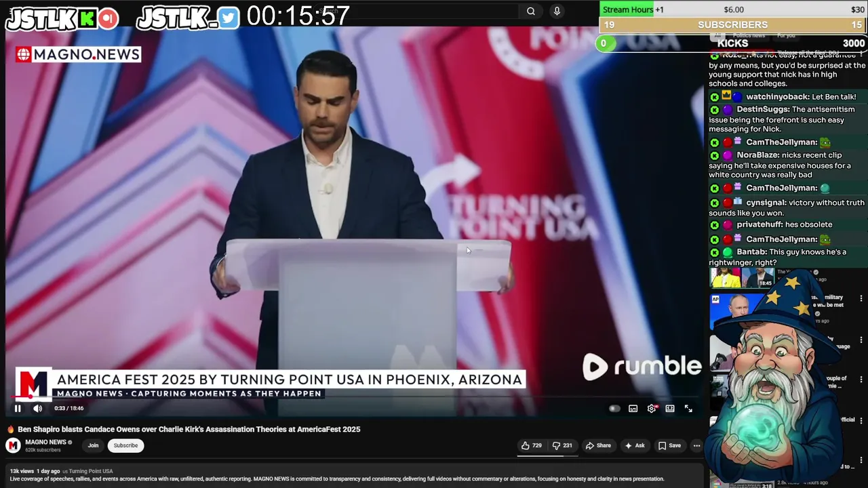Click privatehuff's username in chat

click(759, 224)
